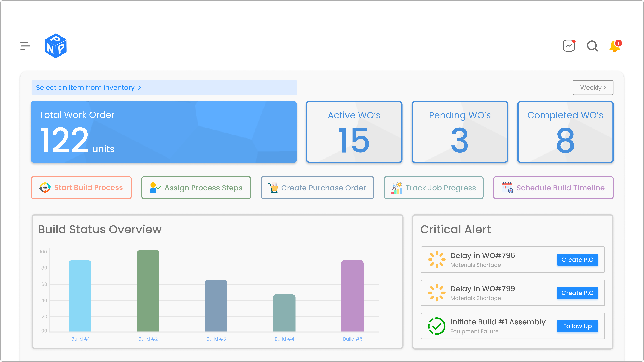Open Select an Item from inventory selector
644x362 pixels.
click(x=164, y=88)
